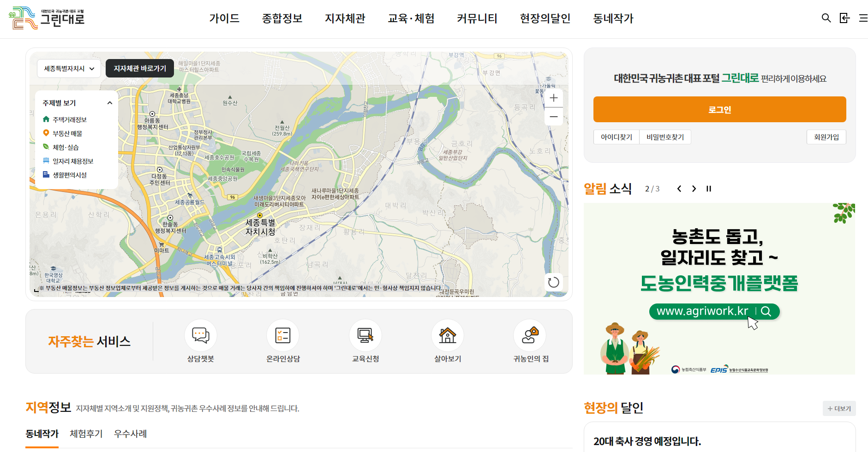
Task: Show next 알림 소식 banner
Action: click(694, 189)
